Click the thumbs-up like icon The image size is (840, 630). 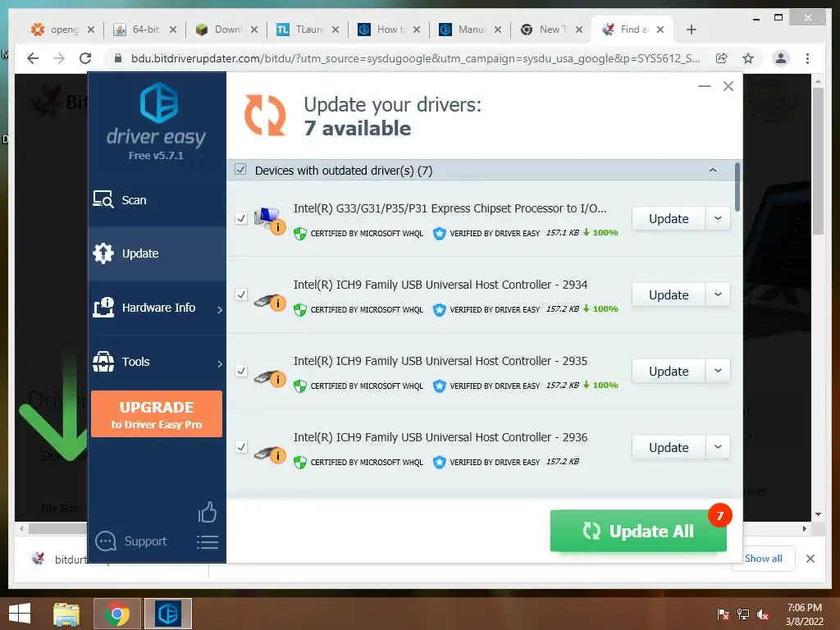208,512
